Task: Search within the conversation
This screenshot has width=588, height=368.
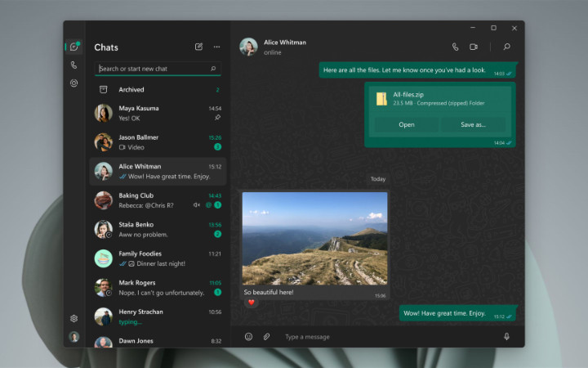Action: (x=506, y=47)
